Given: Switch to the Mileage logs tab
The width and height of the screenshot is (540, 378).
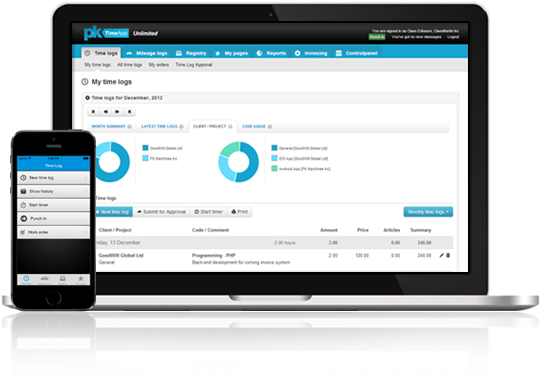Looking at the screenshot, I should click(x=147, y=53).
